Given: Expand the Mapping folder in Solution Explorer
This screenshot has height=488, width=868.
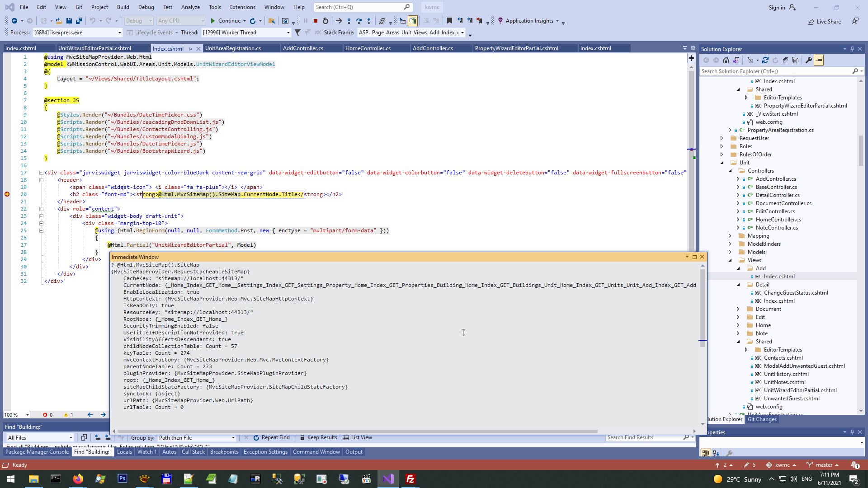Looking at the screenshot, I should click(730, 236).
